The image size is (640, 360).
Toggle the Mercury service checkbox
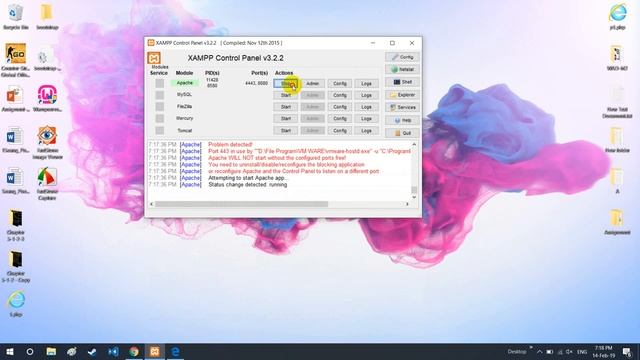coord(160,118)
